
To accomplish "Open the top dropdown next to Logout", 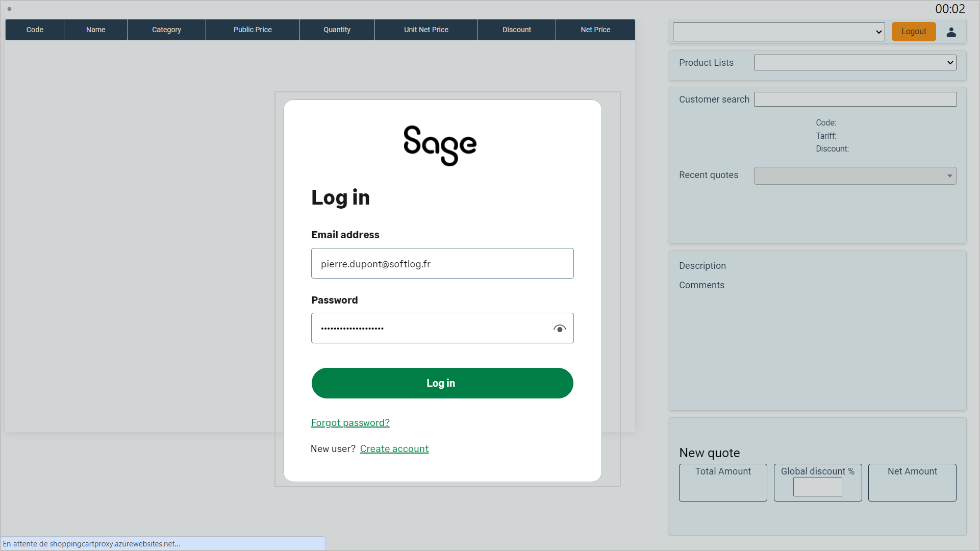I will (778, 32).
